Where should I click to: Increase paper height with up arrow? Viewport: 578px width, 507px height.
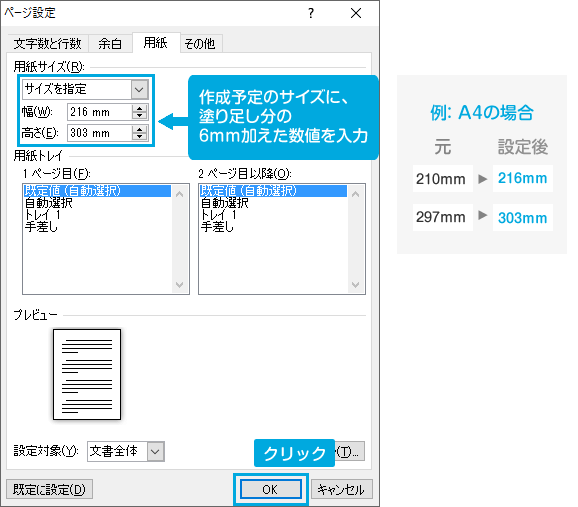pos(139,129)
